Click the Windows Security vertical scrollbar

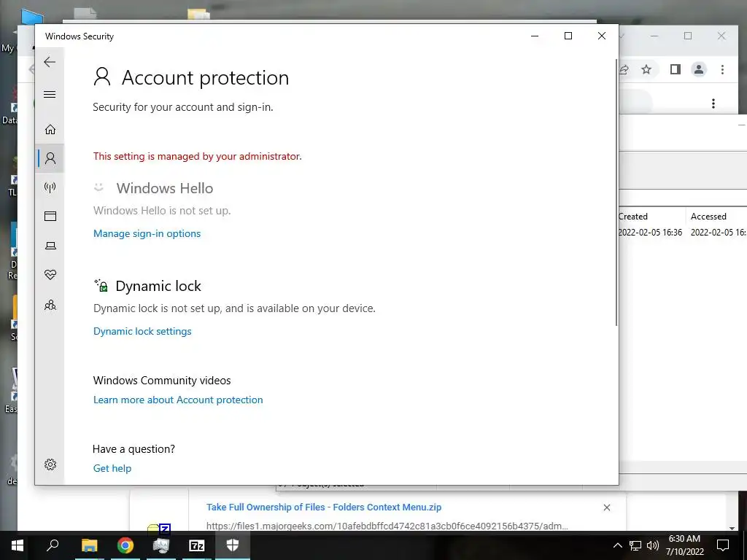coord(616,192)
